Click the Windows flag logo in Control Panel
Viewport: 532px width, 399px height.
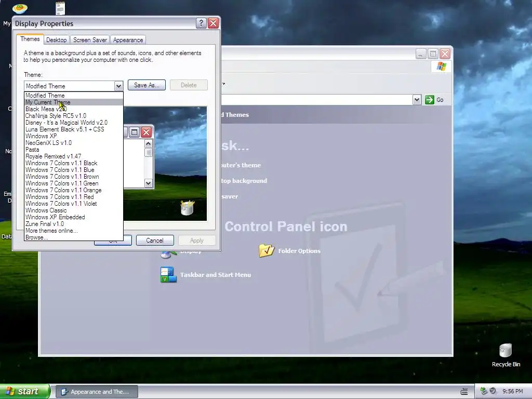tap(442, 66)
